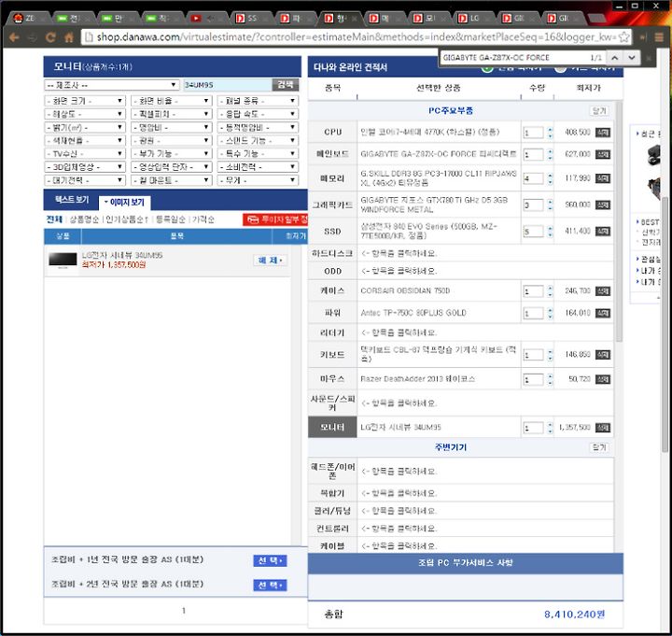Open the 소비전력 dropdown
Image resolution: width=672 pixels, height=636 pixels.
pyautogui.click(x=258, y=167)
